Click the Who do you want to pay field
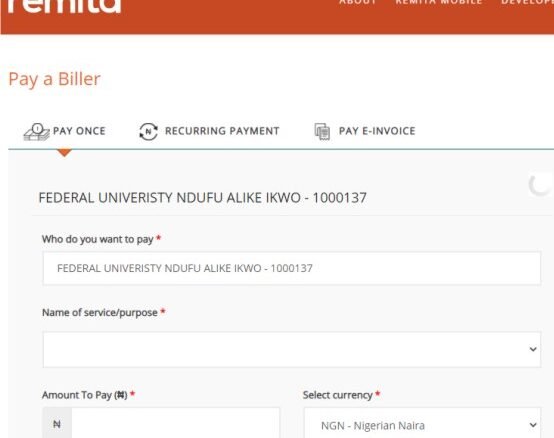The image size is (554, 438). 292,268
